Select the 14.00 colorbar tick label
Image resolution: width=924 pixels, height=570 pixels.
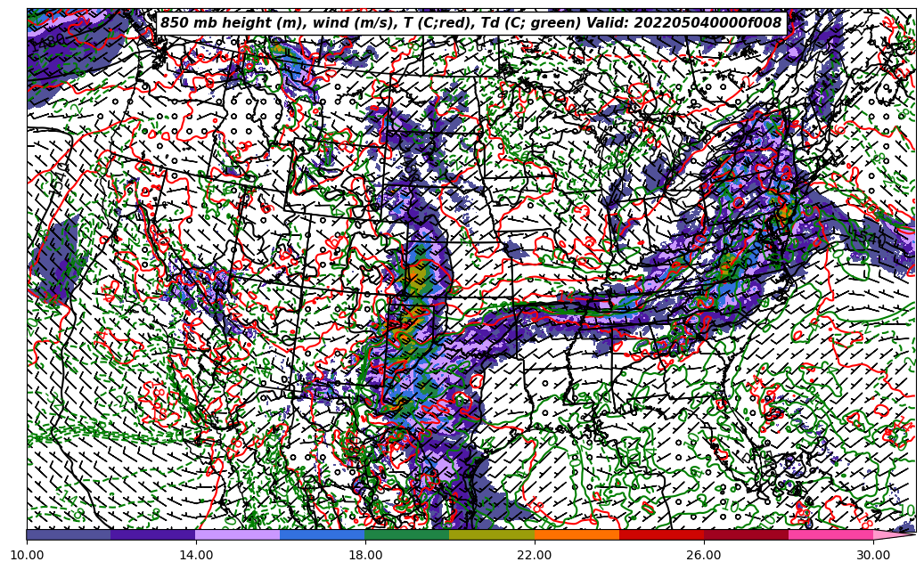(196, 555)
